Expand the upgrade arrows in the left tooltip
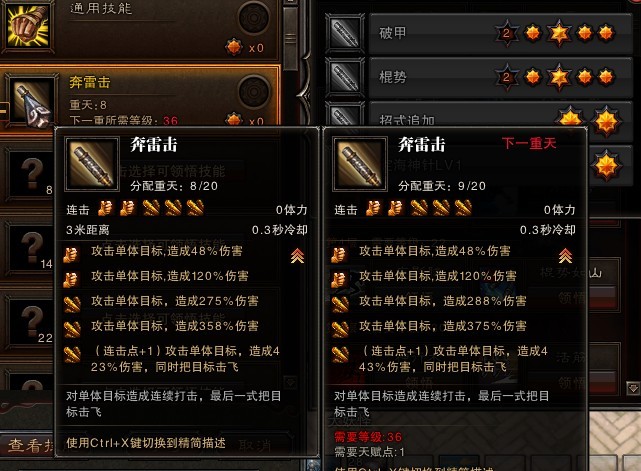This screenshot has height=471, width=641. pos(297,256)
